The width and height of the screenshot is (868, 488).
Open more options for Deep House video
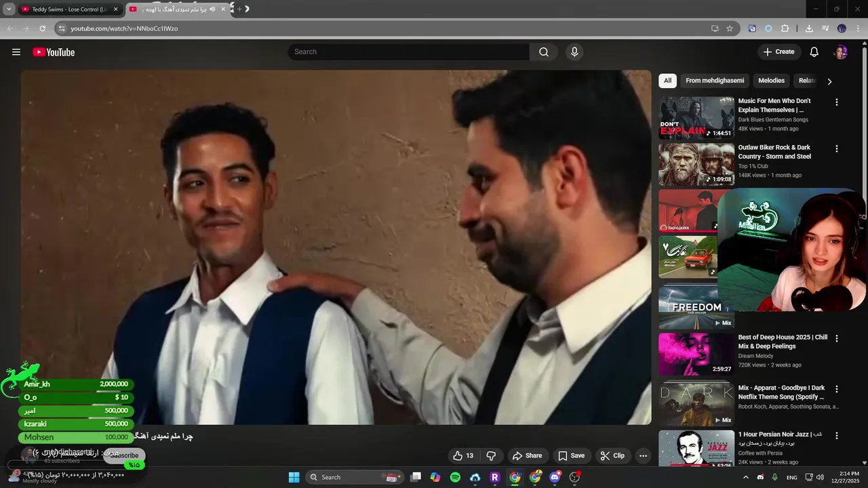[x=836, y=338]
